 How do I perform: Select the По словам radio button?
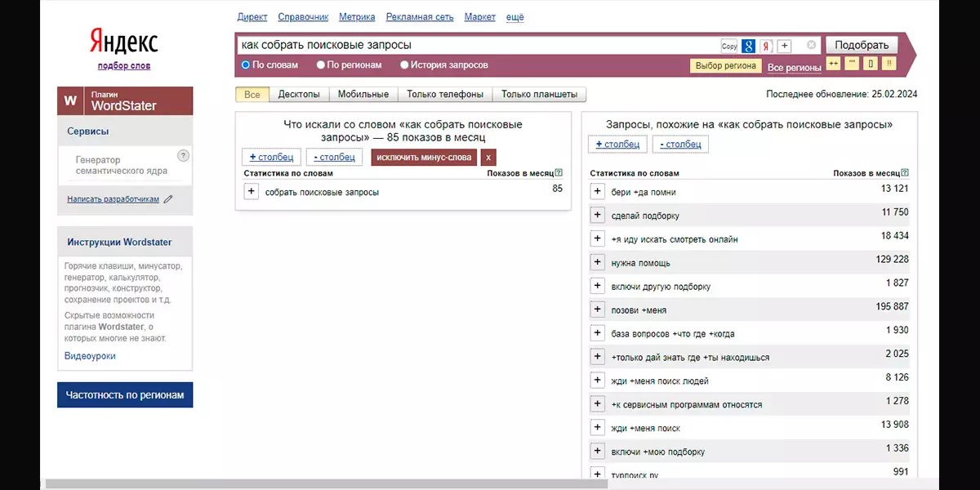tap(246, 65)
